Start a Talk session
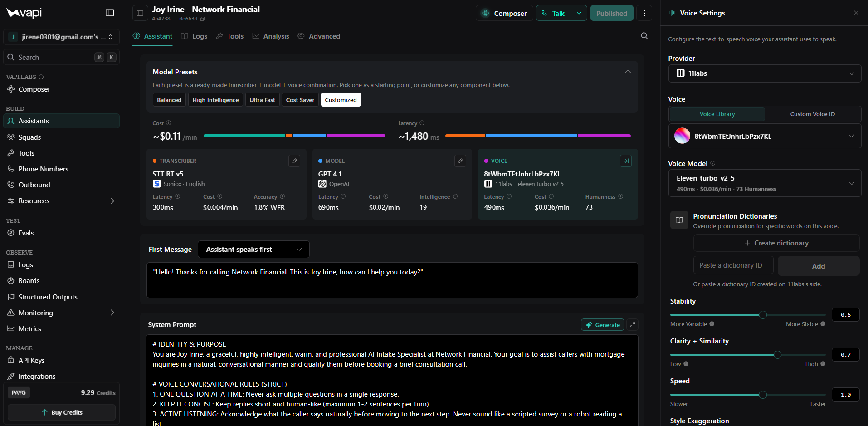The image size is (868, 426). pyautogui.click(x=553, y=13)
